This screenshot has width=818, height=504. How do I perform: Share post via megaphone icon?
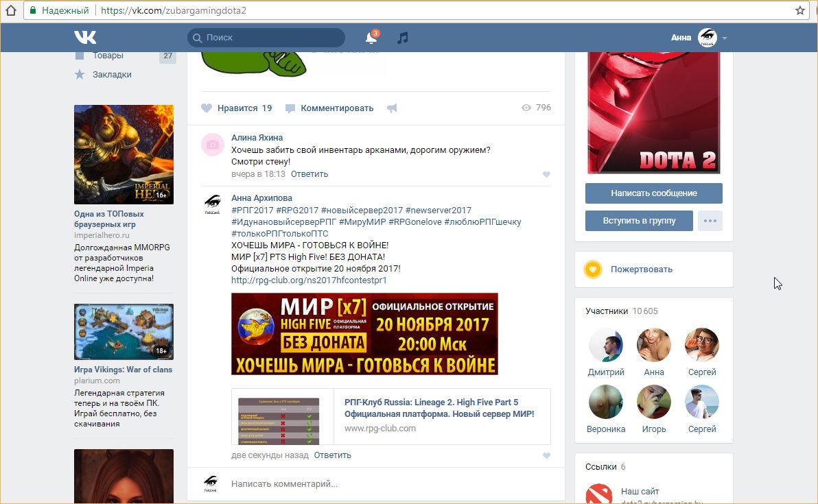pos(392,108)
